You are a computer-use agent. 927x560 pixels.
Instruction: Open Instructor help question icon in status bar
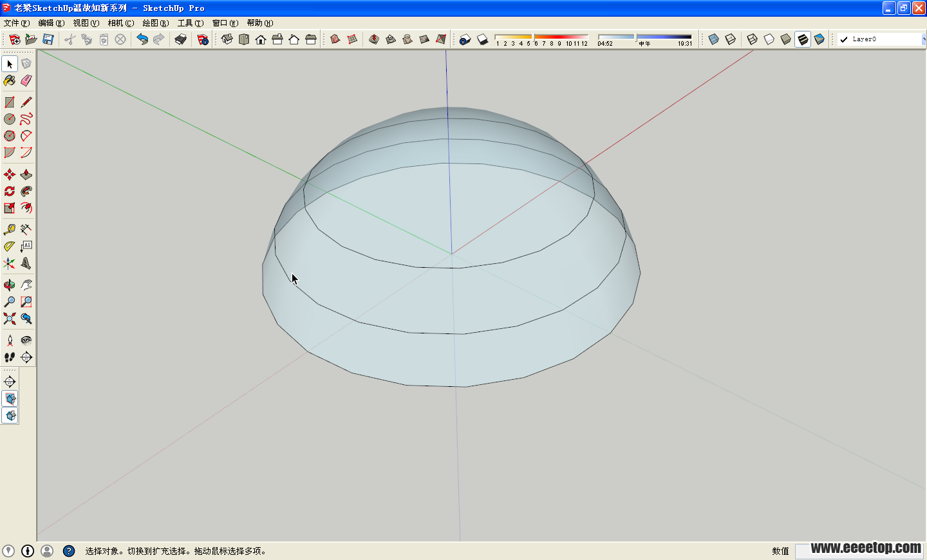click(69, 551)
